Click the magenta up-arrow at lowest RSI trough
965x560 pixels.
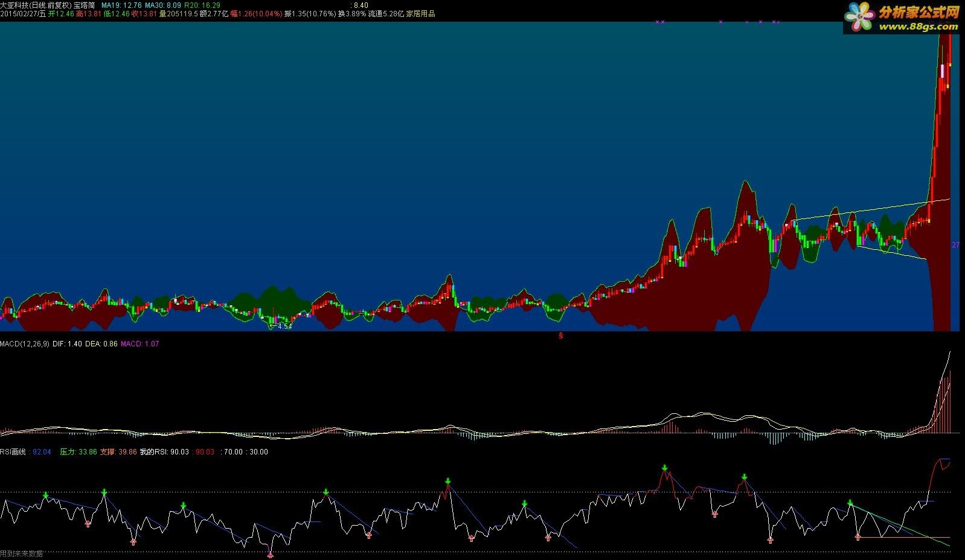coord(270,555)
